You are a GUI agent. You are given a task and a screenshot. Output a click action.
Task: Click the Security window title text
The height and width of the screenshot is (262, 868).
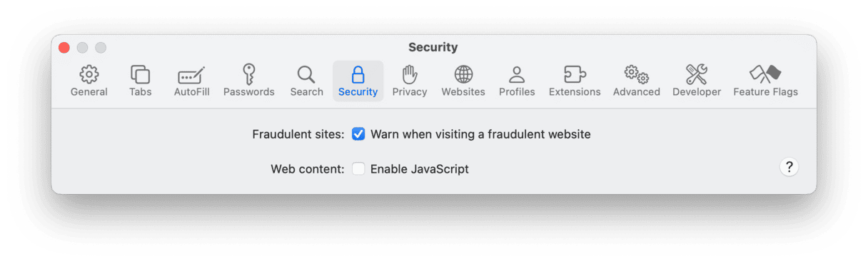[x=433, y=48]
